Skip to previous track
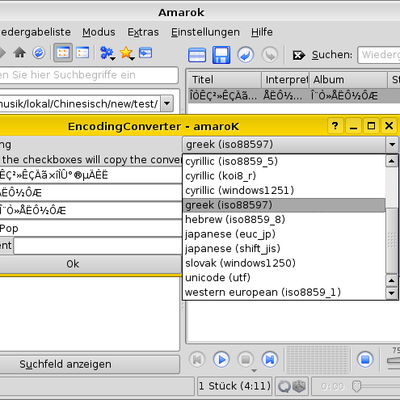 [x=197, y=360]
